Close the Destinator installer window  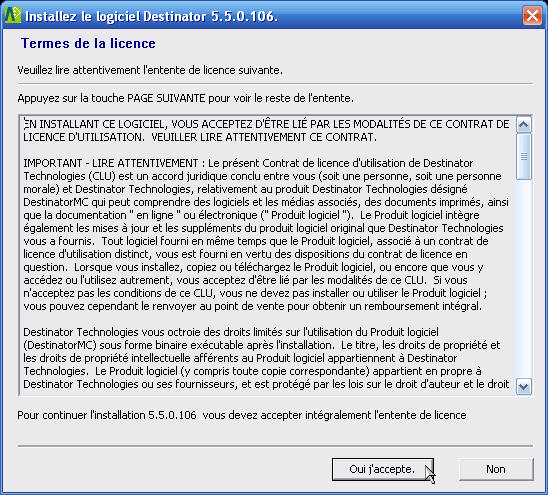[x=532, y=16]
